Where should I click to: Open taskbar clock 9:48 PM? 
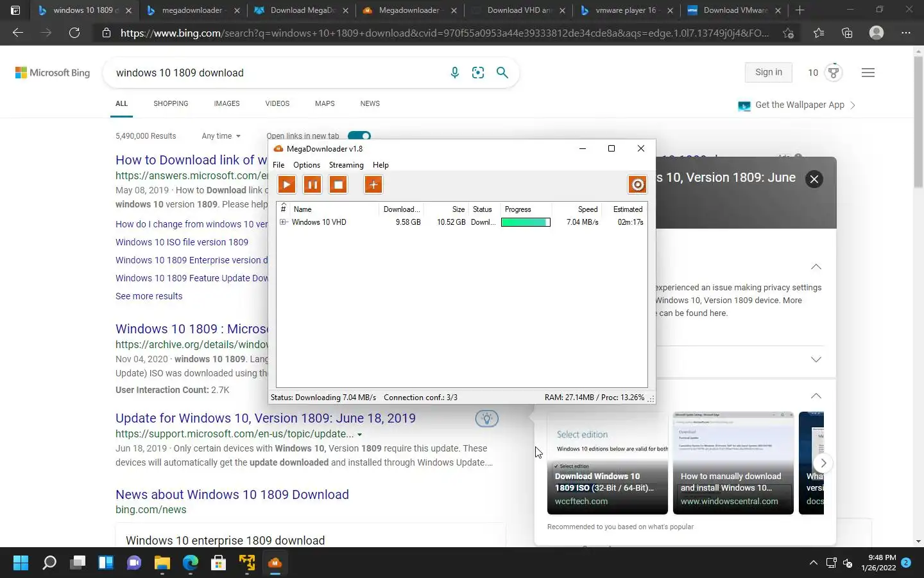point(879,563)
